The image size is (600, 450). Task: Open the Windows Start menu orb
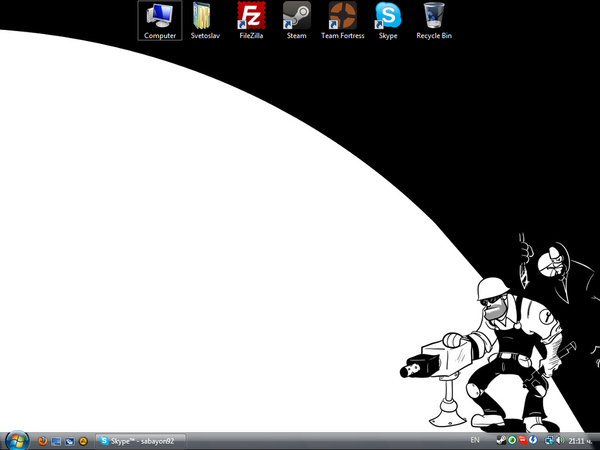(x=17, y=440)
